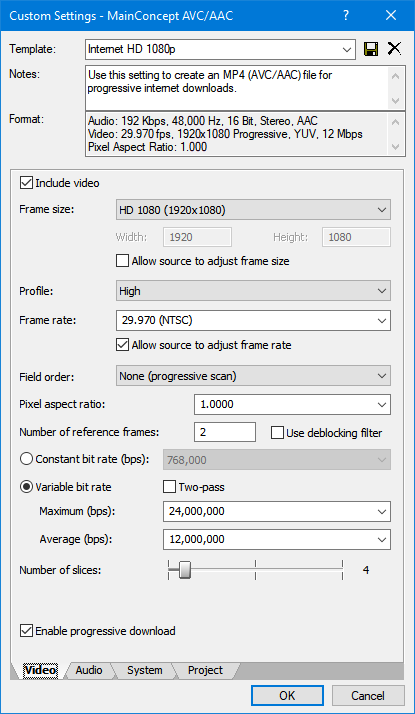Switch to the Video tab
The height and width of the screenshot is (714, 415).
[40, 670]
